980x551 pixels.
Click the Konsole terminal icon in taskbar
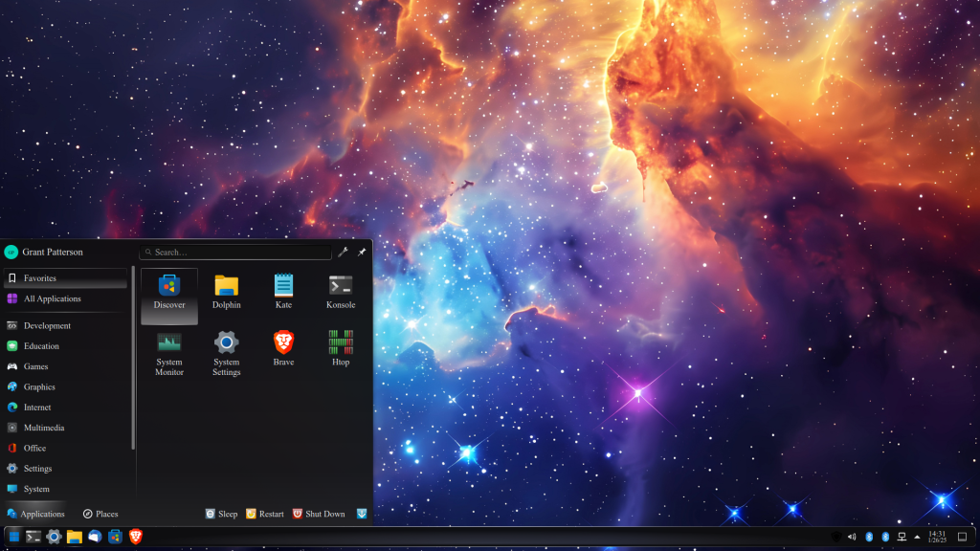click(x=33, y=537)
